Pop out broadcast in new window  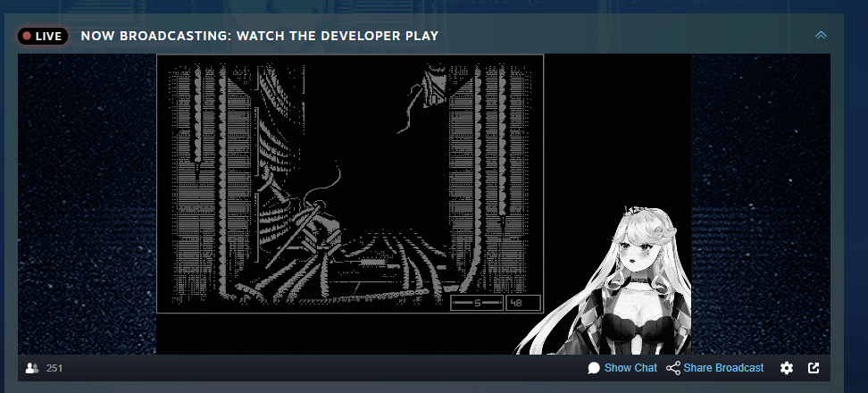tap(814, 368)
